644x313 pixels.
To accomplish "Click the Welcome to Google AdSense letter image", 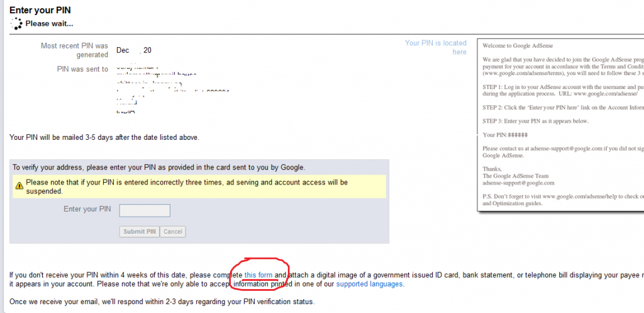I will click(x=560, y=125).
